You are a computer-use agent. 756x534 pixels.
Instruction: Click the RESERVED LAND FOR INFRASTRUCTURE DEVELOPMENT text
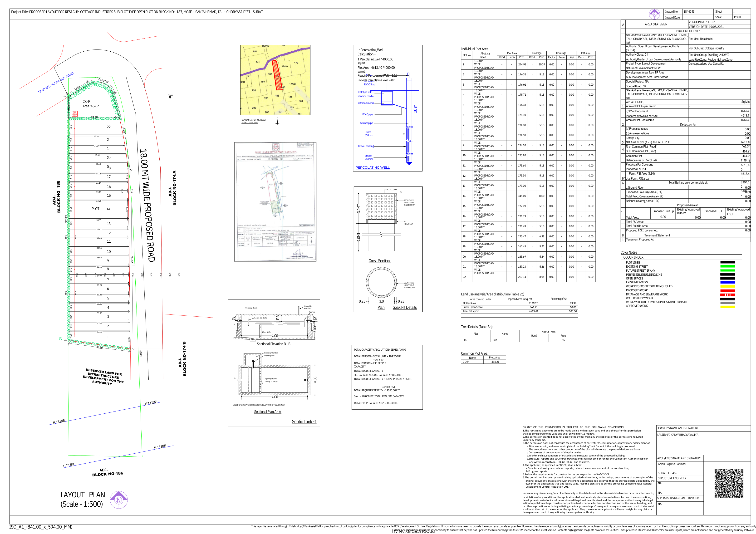point(103,377)
